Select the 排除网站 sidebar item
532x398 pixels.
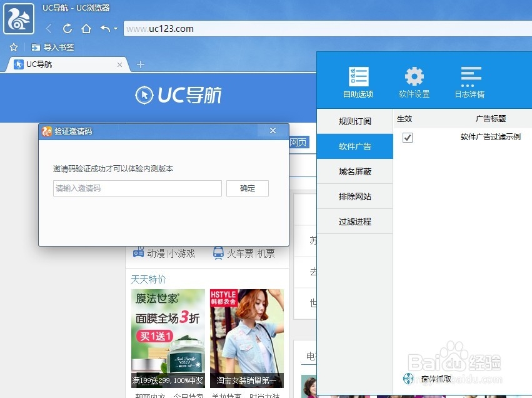[x=355, y=196]
